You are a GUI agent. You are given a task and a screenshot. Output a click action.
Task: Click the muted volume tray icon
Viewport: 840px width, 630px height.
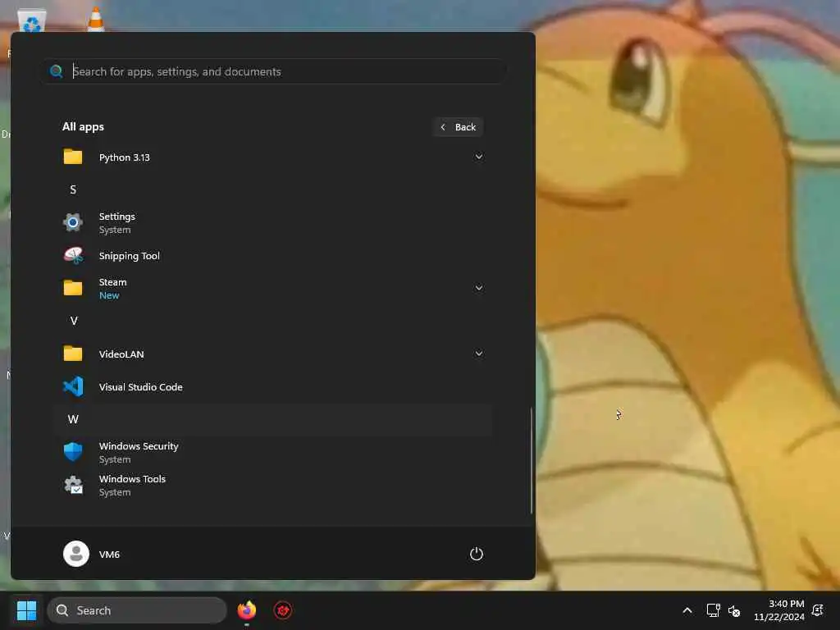click(734, 610)
